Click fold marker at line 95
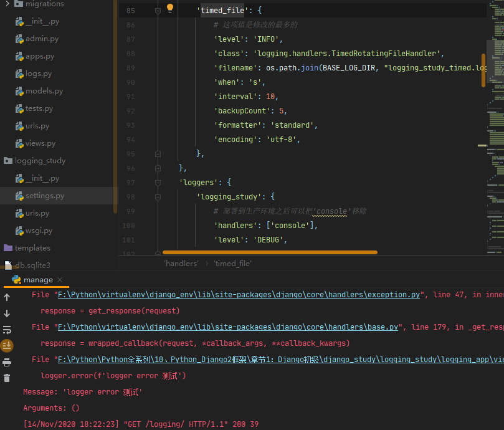 (158, 154)
